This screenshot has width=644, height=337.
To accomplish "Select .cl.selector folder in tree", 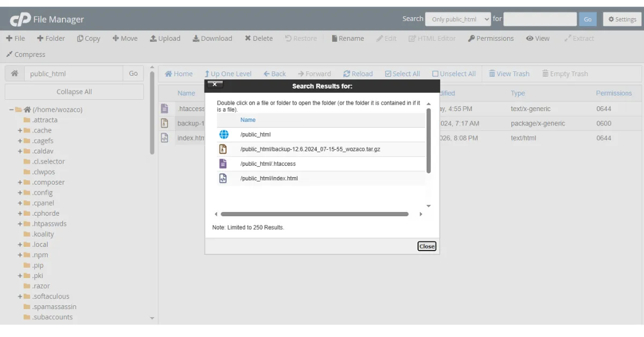I will pyautogui.click(x=48, y=162).
